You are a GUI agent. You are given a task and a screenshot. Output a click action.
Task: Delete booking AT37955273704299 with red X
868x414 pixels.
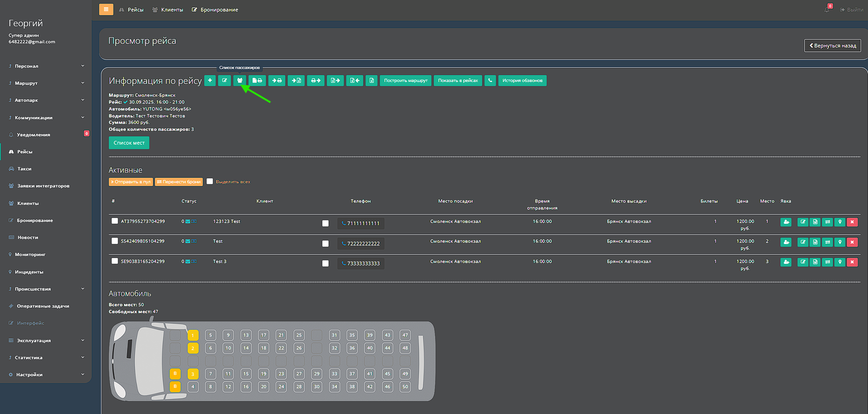[852, 222]
